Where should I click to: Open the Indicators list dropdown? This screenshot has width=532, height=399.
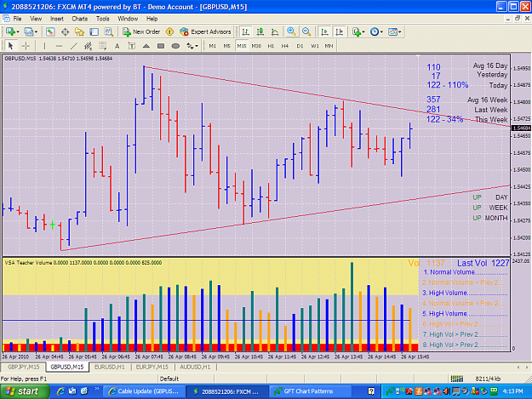pyautogui.click(x=358, y=31)
